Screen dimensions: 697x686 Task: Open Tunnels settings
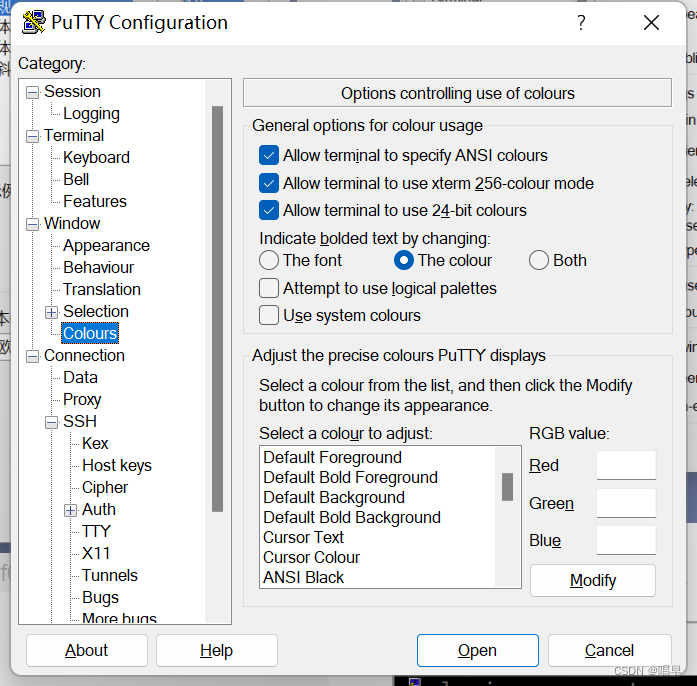click(x=110, y=575)
